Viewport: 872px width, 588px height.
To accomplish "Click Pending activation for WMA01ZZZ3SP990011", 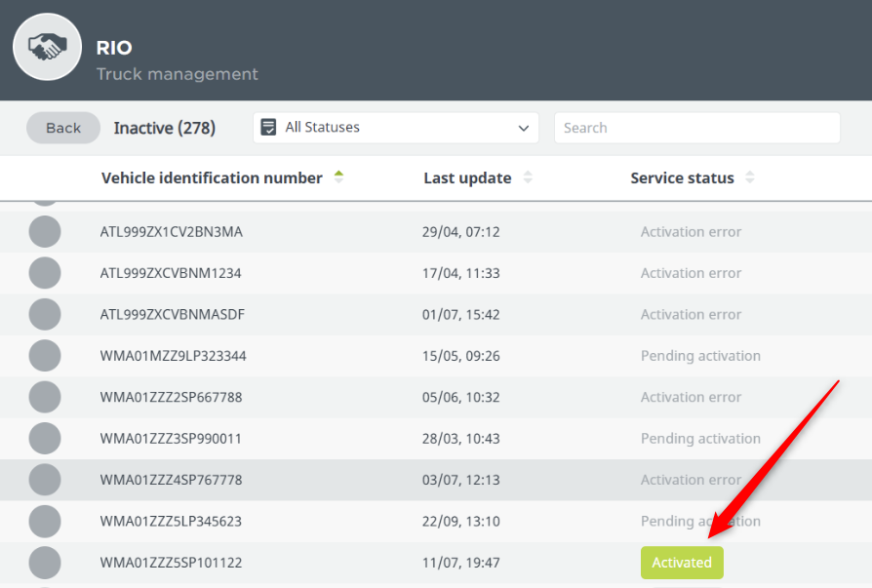I will click(700, 439).
